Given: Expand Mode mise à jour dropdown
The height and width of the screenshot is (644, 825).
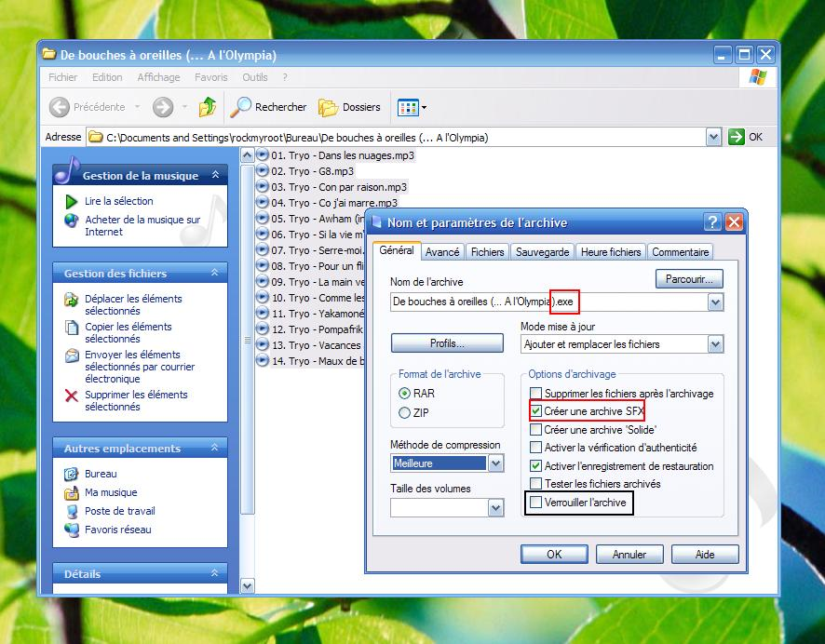Looking at the screenshot, I should [715, 344].
